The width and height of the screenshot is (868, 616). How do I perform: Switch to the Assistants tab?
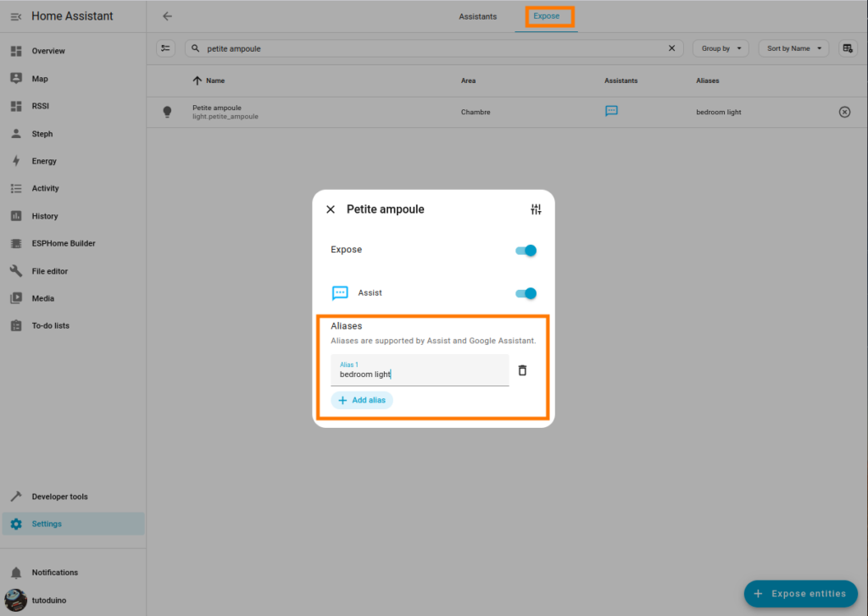coord(478,16)
